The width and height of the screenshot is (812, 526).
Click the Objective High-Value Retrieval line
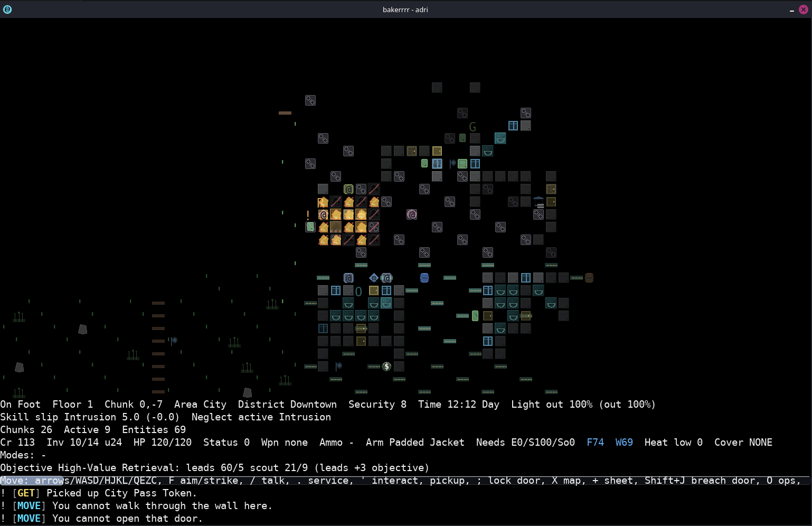214,468
